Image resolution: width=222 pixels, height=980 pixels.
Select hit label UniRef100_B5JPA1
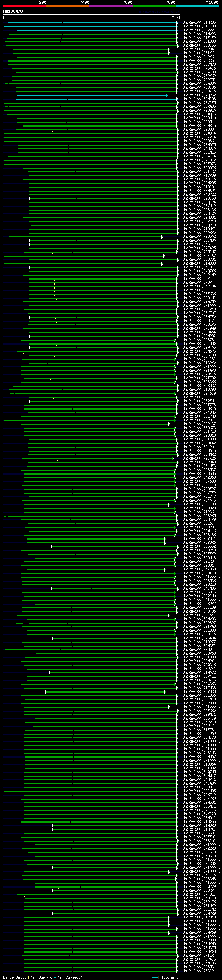[x=199, y=447]
